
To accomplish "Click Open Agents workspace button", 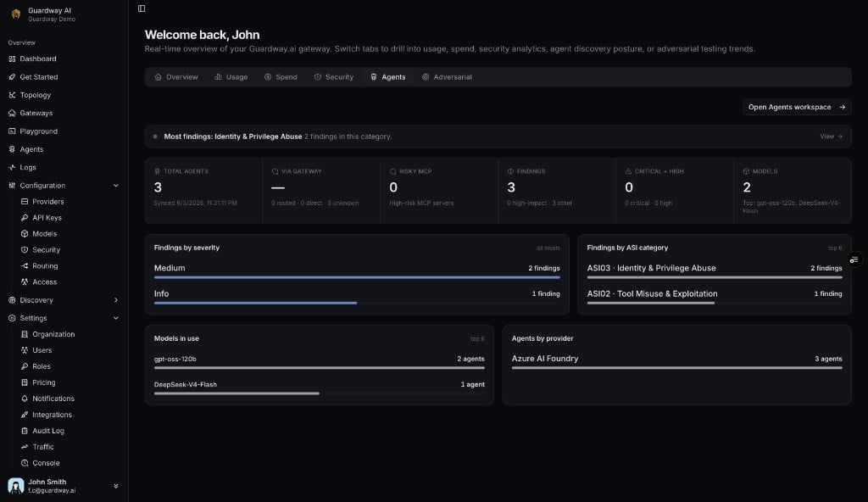I will 797,107.
